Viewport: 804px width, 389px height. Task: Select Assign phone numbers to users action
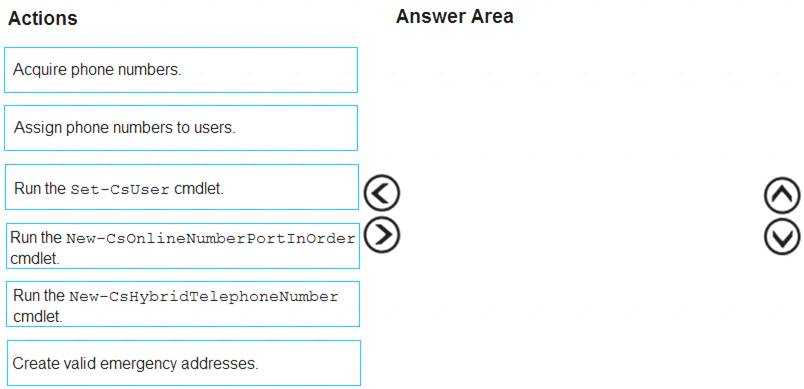[181, 128]
